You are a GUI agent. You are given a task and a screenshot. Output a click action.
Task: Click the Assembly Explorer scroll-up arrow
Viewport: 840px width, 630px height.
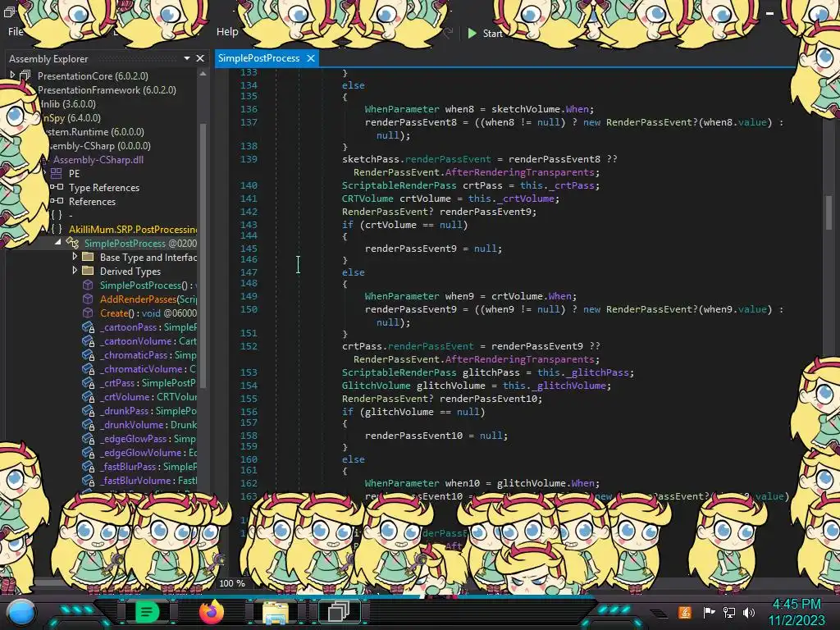(203, 74)
